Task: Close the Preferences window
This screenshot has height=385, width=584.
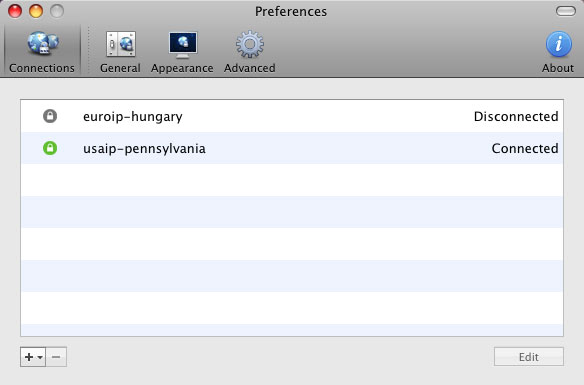Action: (15, 11)
